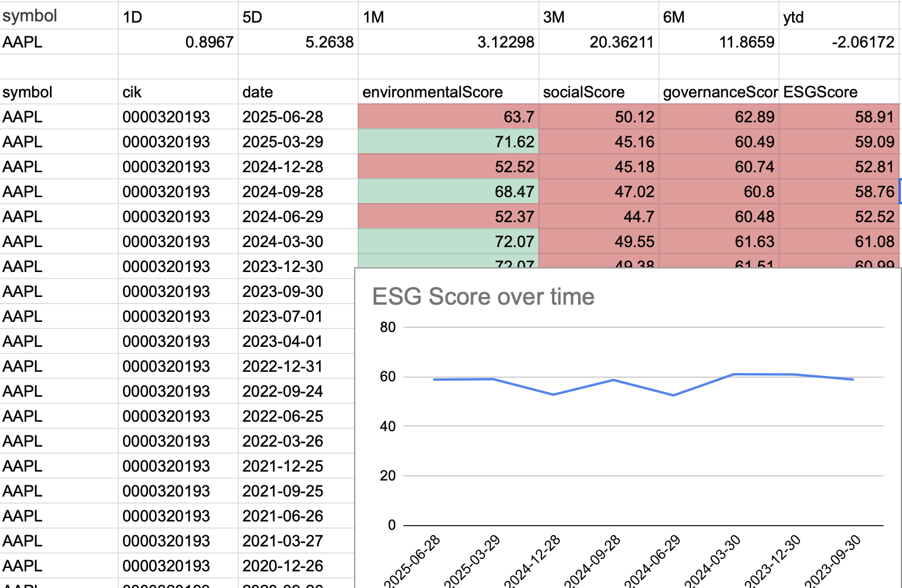Click the date cell 2024-12-28
This screenshot has width=902, height=588.
click(x=298, y=167)
